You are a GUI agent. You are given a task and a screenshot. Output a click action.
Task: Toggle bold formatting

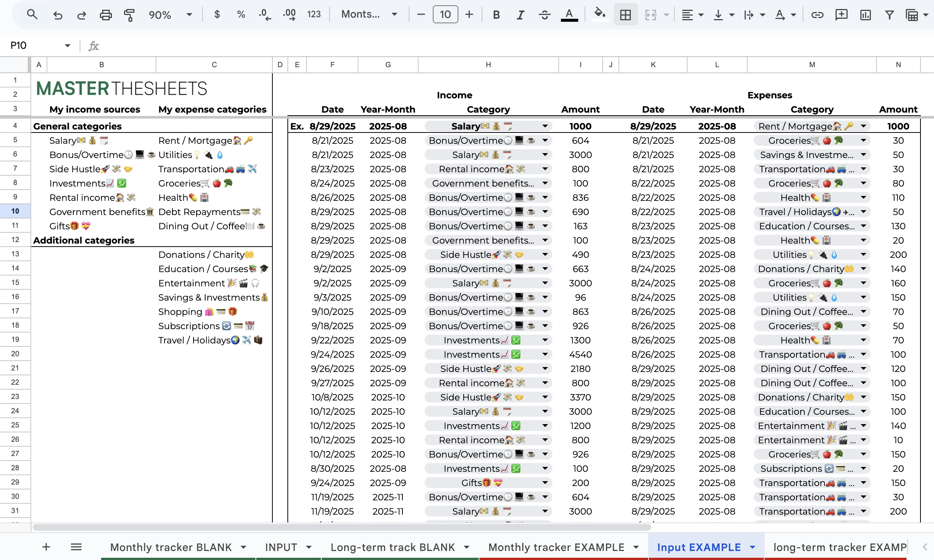496,15
